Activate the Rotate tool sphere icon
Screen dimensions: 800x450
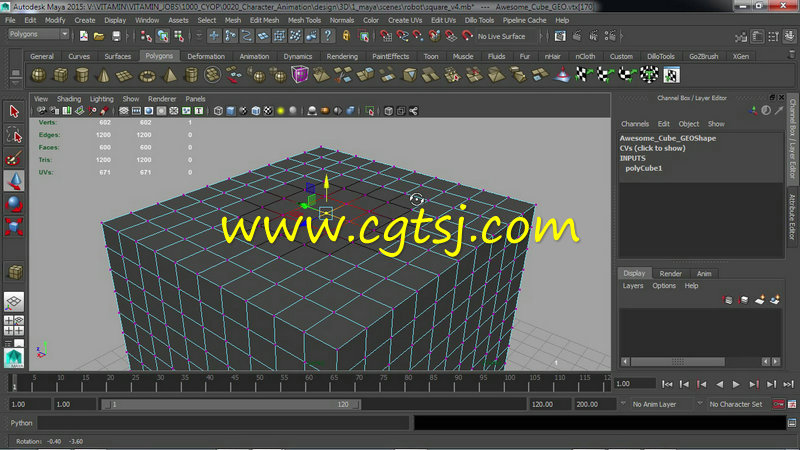pos(14,204)
